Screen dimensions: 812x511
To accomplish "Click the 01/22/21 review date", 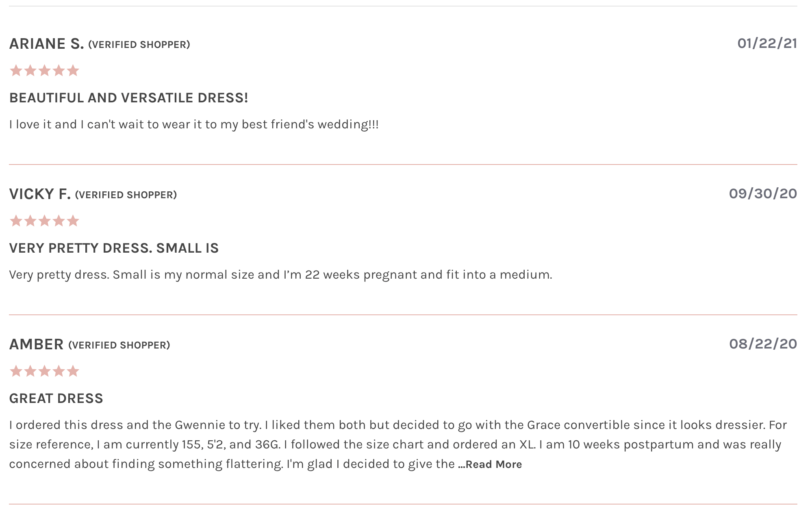I will pyautogui.click(x=767, y=43).
